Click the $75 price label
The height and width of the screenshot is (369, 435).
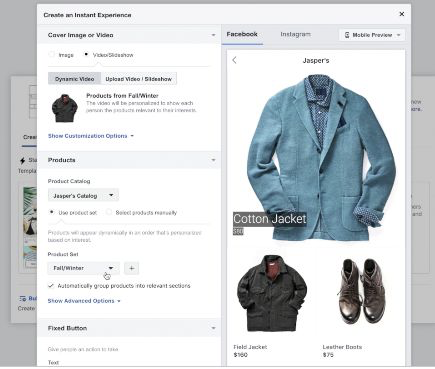pos(328,355)
